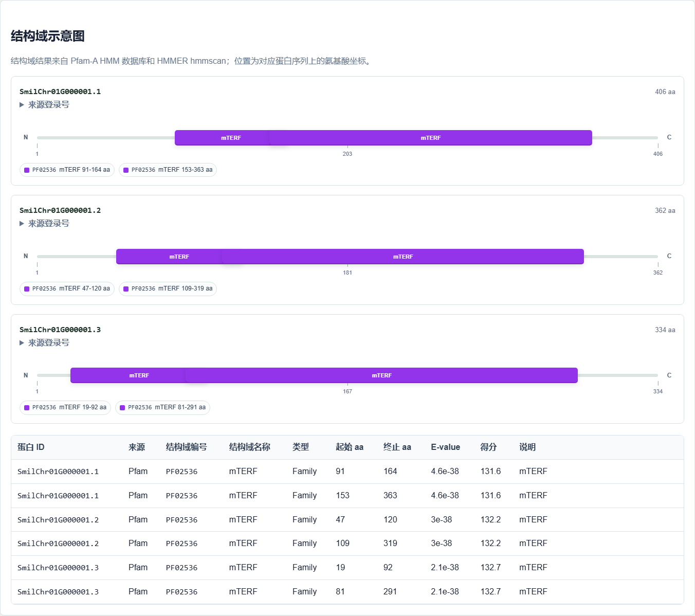The image size is (695, 616).
Task: Click second mTERF domain bar of SmilChr01G000001.1
Action: 431,138
